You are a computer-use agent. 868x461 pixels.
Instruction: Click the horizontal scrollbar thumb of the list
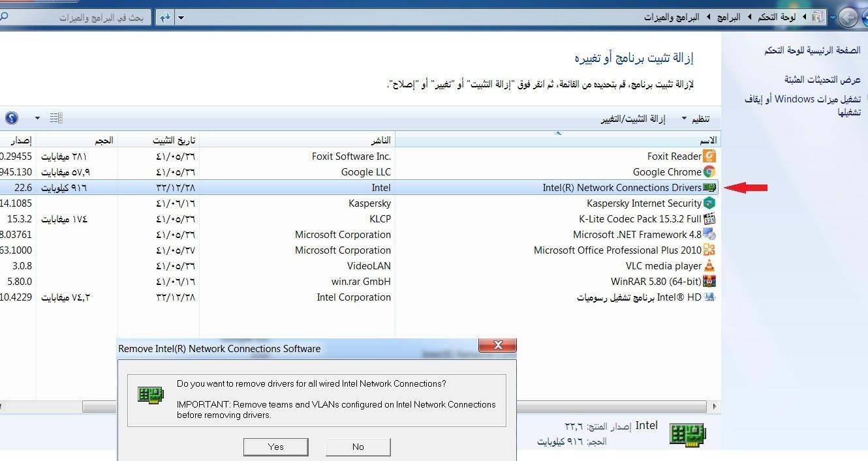pyautogui.click(x=394, y=407)
